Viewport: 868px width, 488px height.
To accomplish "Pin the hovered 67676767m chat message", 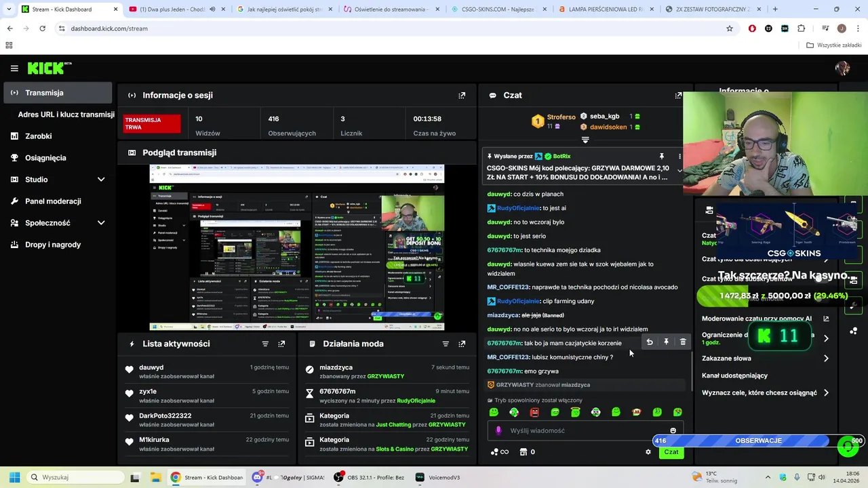I will coord(666,342).
